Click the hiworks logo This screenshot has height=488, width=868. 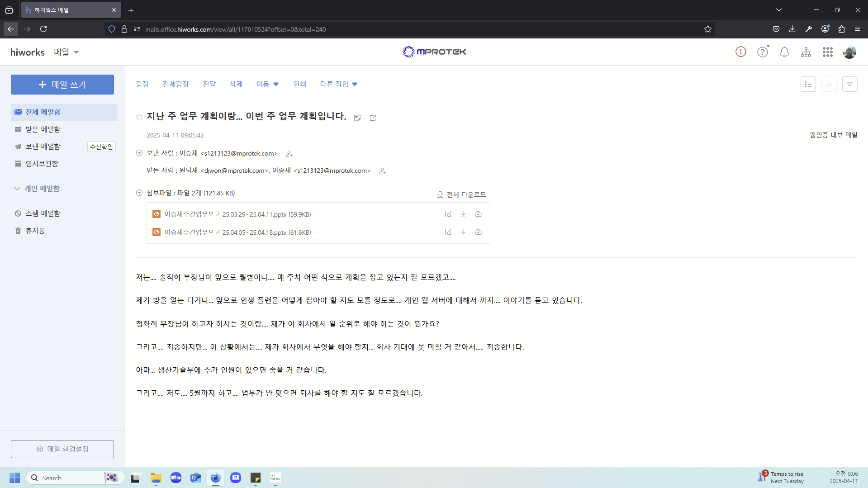(x=28, y=52)
